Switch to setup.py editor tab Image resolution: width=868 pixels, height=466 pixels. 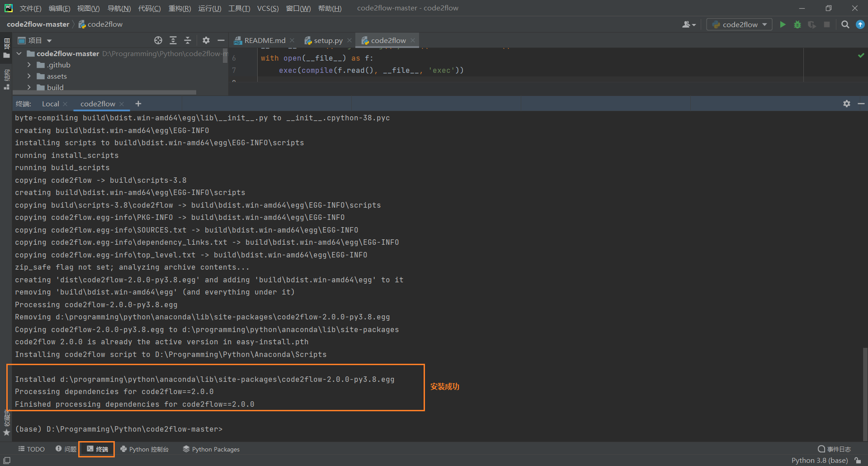tap(328, 40)
